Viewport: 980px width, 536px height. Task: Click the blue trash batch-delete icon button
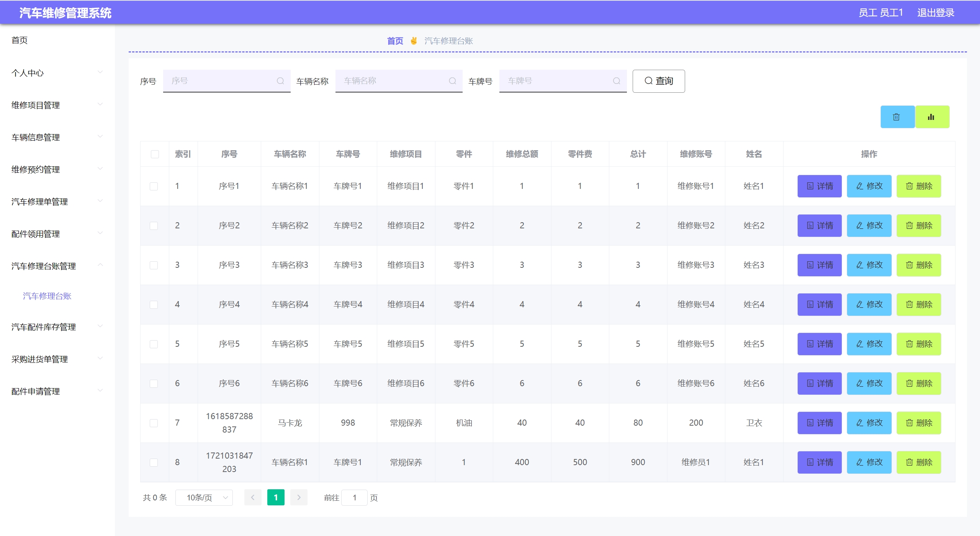(897, 117)
